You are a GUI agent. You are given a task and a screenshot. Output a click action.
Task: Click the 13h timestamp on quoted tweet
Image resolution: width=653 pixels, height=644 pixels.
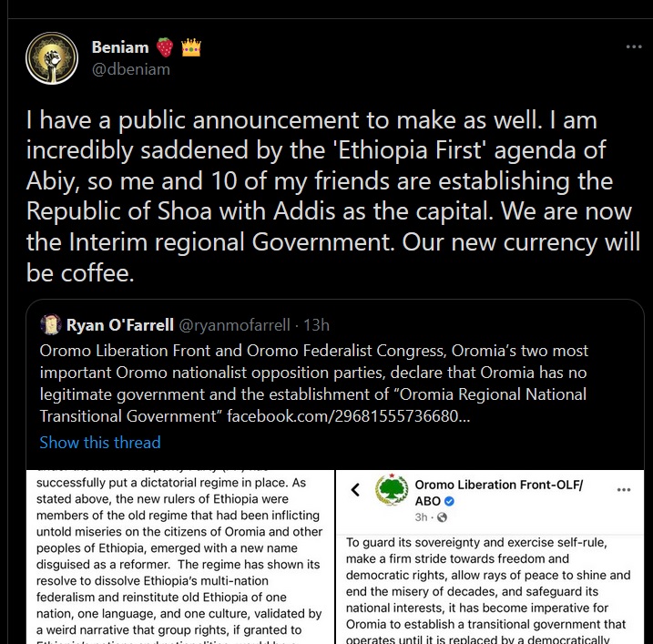(x=317, y=324)
